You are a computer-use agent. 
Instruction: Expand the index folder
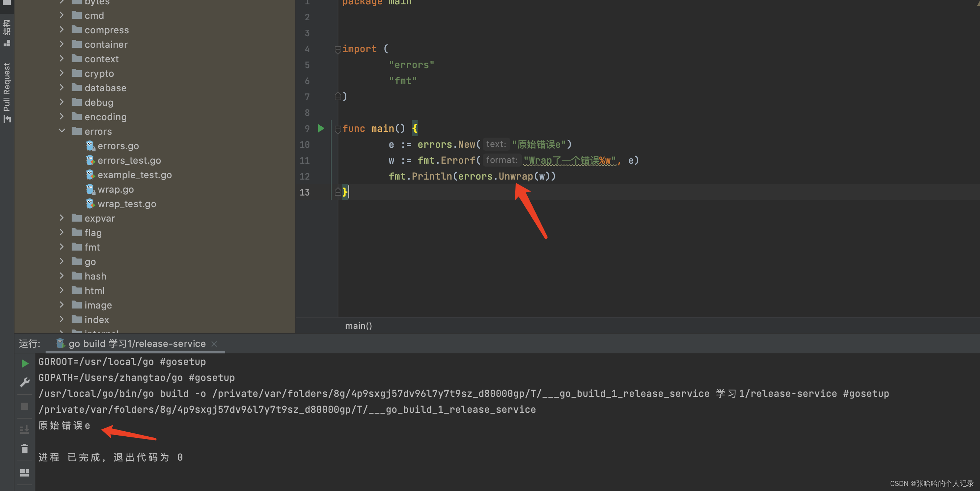tap(62, 319)
